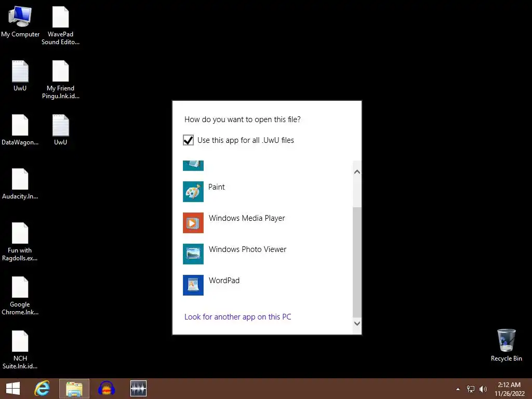Choose the Windows Media Player icon

[x=193, y=223]
